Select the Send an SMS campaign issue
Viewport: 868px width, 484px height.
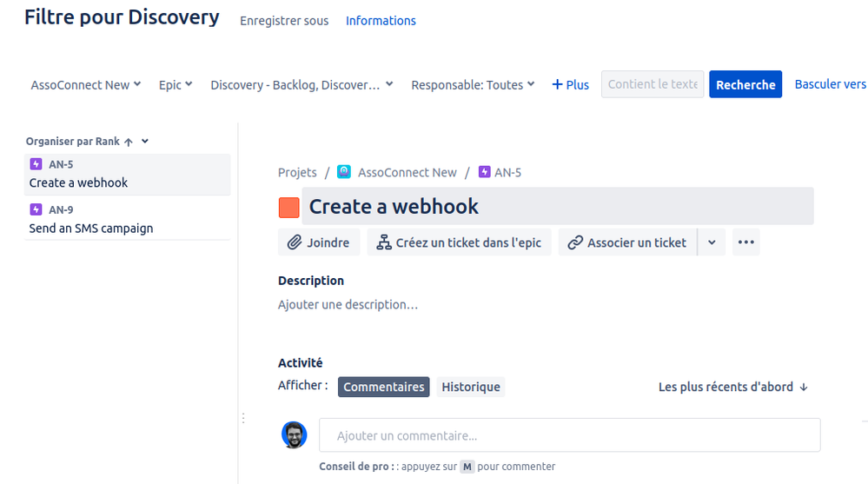click(x=128, y=219)
